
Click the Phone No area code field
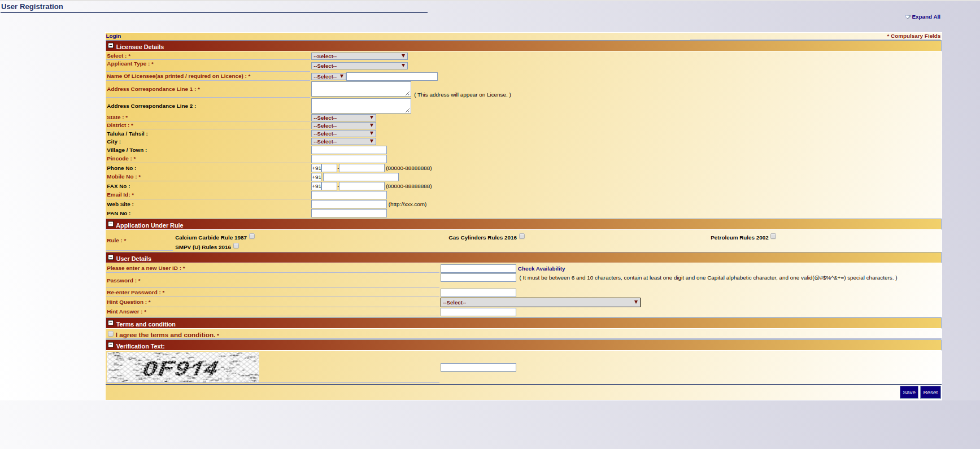point(329,168)
